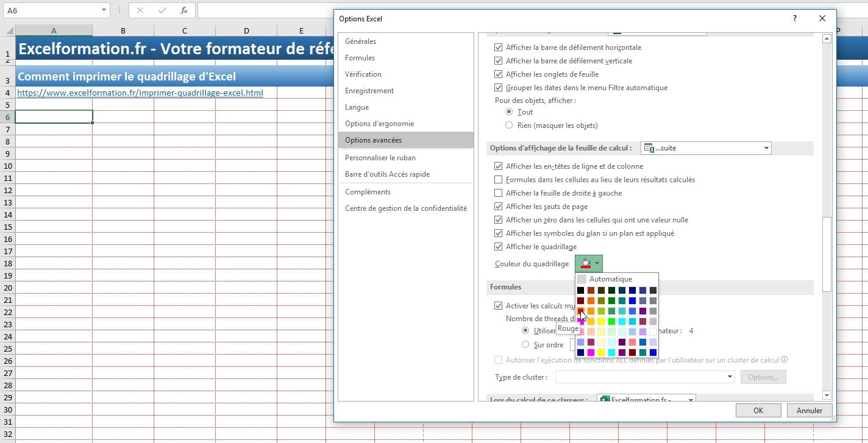
Task: Click the help question mark in Options dialog
Action: (x=795, y=19)
